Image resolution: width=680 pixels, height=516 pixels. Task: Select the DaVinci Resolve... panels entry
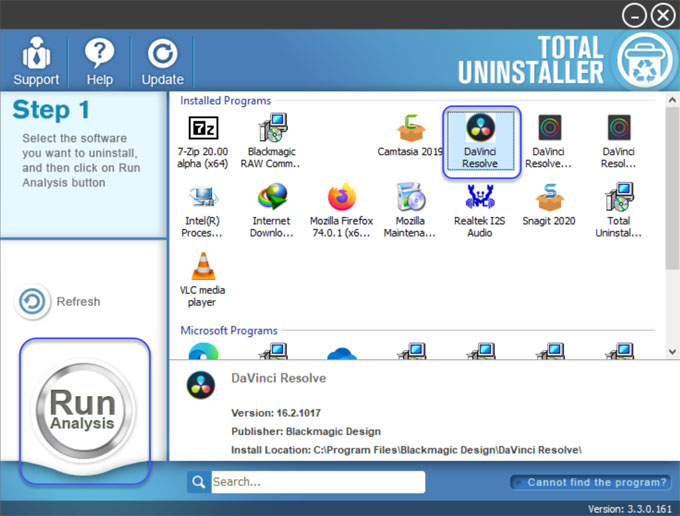[549, 142]
